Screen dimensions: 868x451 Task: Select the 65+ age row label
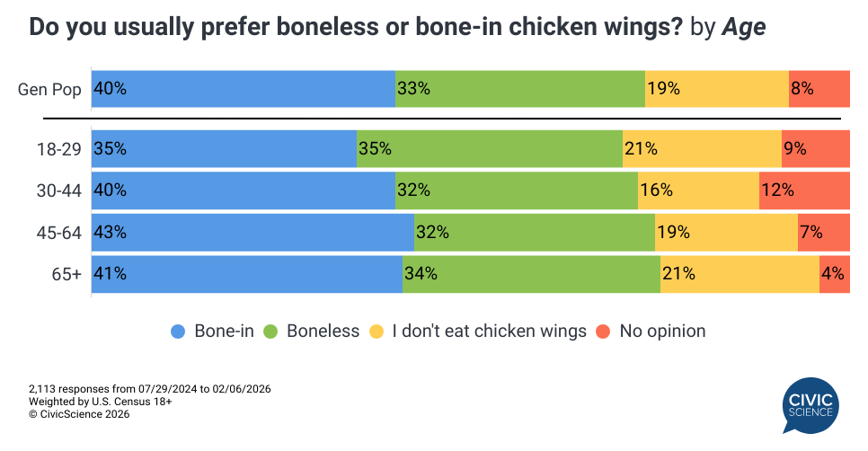tap(66, 274)
